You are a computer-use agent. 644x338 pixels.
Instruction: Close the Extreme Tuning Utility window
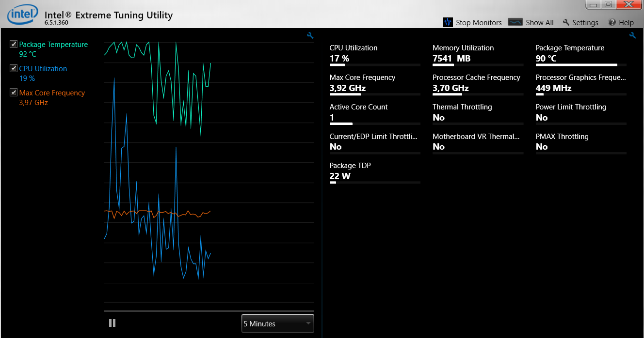[628, 4]
